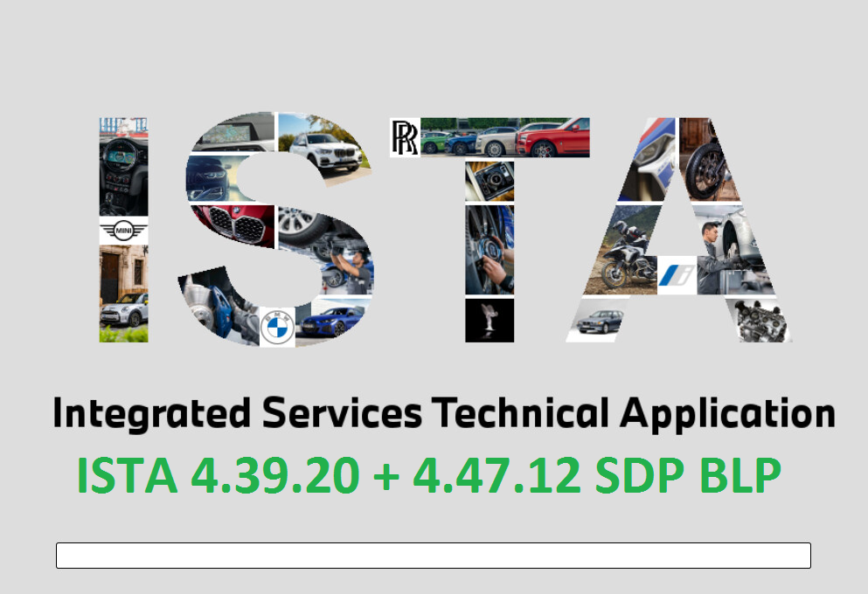Click the blue BMW coupe photo
Screen dimensions: 868x594
(x=332, y=321)
